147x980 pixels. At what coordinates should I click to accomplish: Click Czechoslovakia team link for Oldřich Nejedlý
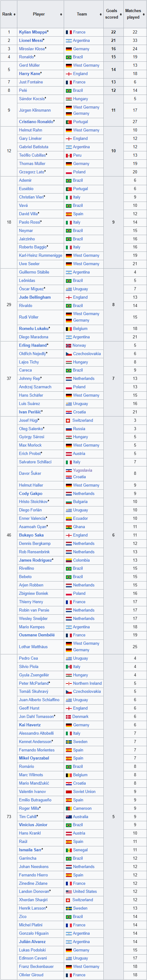87,354
